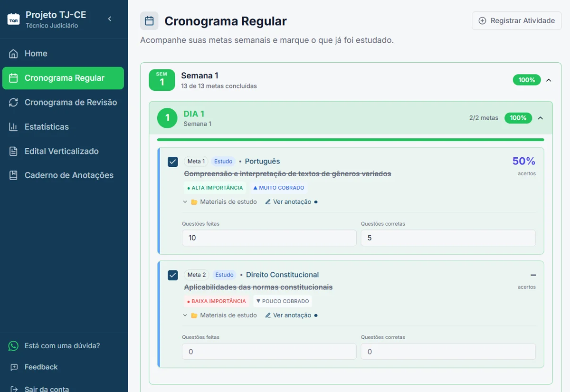Uncheck the Meta 1 Português checkbox
The image size is (570, 392).
coord(173,162)
